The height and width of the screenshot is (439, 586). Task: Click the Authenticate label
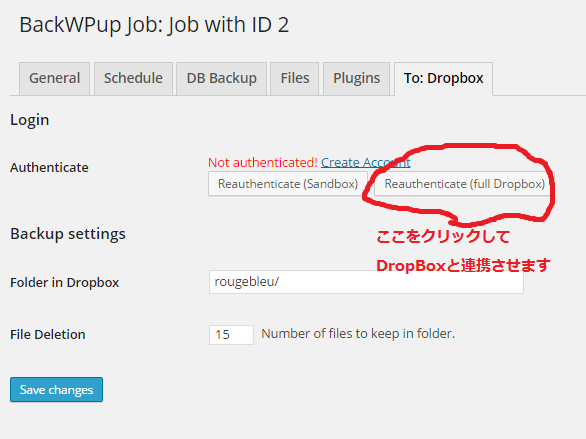click(x=49, y=167)
